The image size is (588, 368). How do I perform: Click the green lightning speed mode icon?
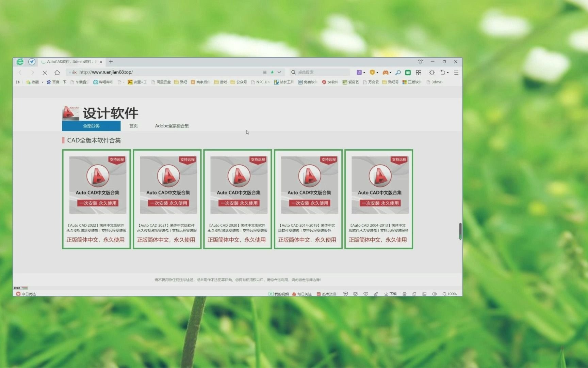272,72
